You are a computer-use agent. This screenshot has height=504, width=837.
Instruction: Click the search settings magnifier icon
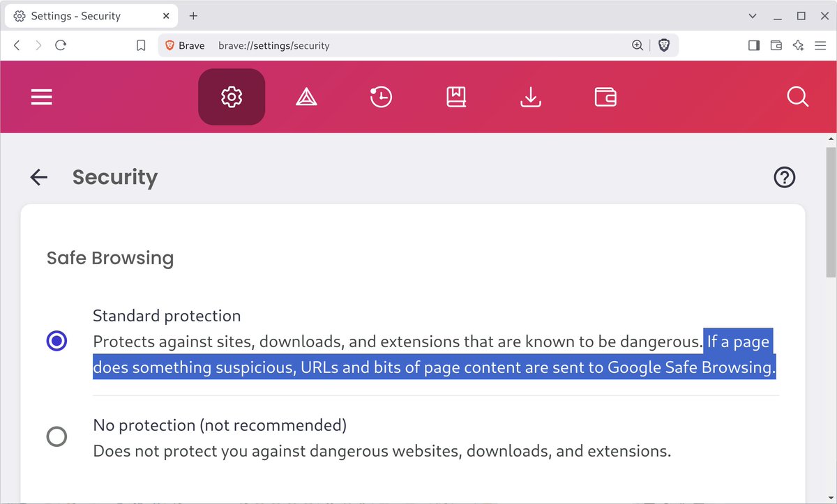click(x=797, y=97)
